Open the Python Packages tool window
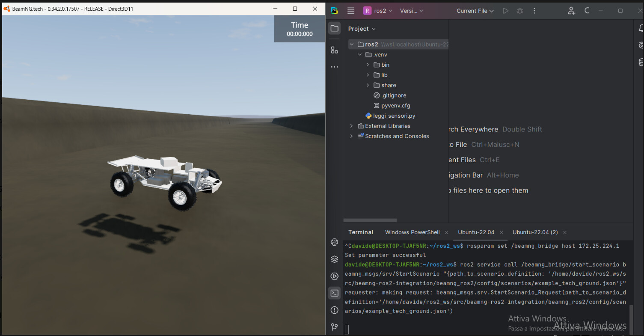The width and height of the screenshot is (644, 336). [x=335, y=242]
